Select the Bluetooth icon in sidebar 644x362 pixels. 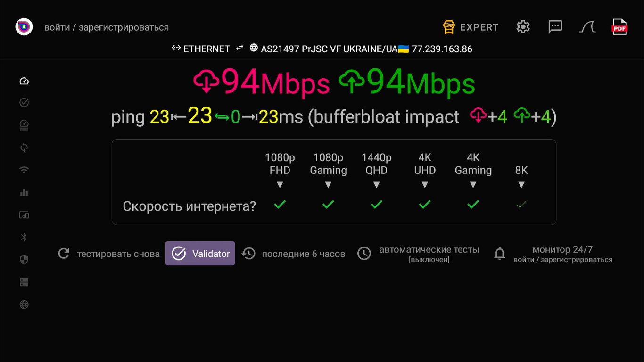[24, 238]
